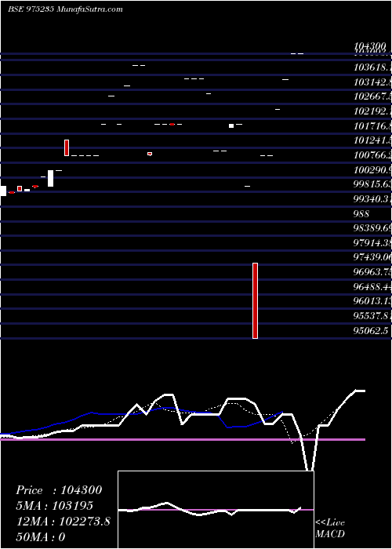Click the 103142 price axis label
Screen dimensions: 392x549
pos(372,82)
